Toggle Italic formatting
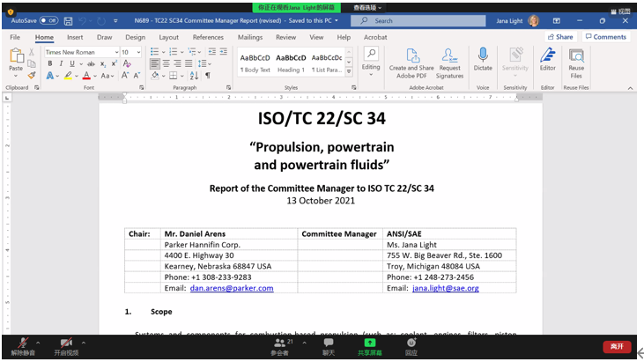 [61, 64]
